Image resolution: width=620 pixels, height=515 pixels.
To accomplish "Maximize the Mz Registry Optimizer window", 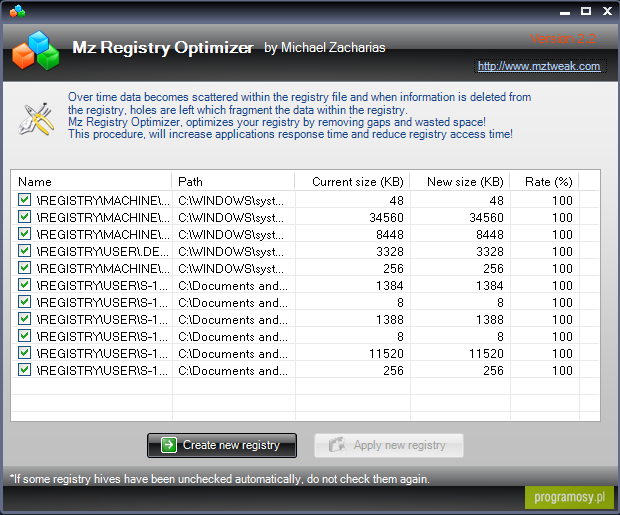I will [586, 11].
